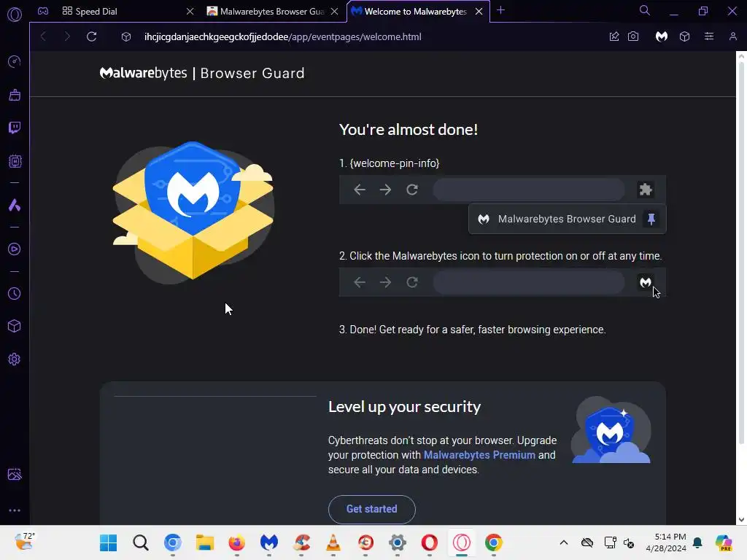Image resolution: width=747 pixels, height=560 pixels.
Task: Open History clock icon in sidebar
Action: click(x=15, y=293)
